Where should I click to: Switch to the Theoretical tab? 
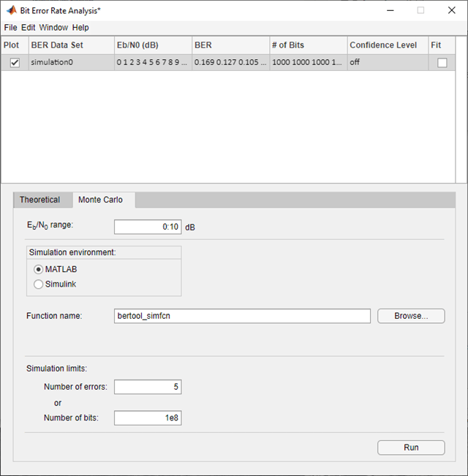(x=43, y=200)
